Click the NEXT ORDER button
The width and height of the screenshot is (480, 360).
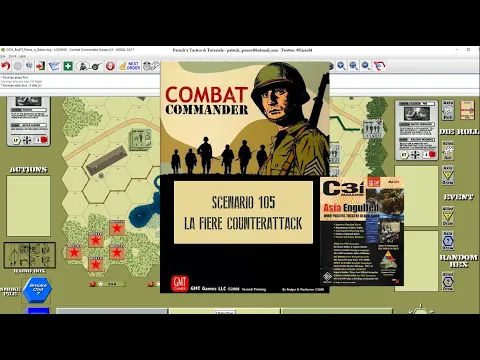130,66
